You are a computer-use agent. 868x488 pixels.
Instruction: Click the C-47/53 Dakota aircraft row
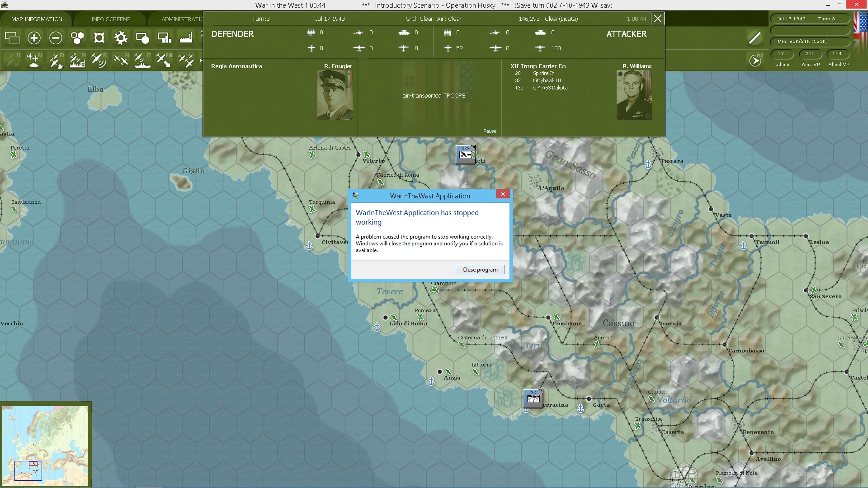(541, 88)
